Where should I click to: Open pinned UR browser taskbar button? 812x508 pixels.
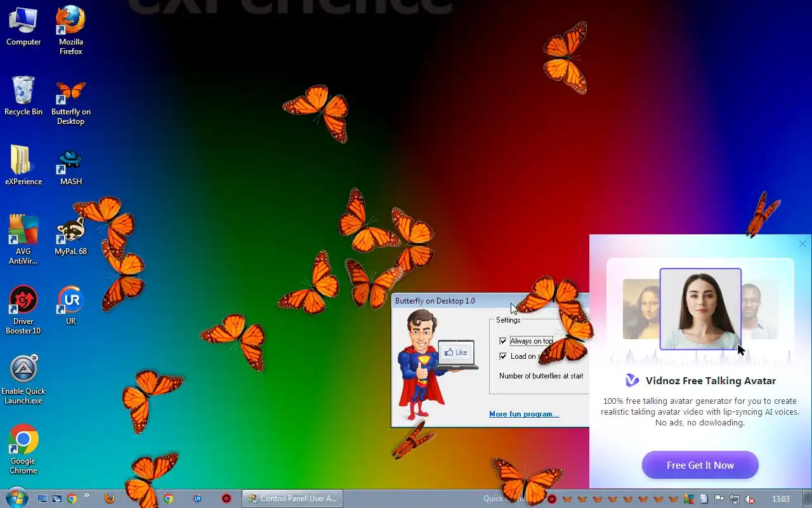pos(197,498)
